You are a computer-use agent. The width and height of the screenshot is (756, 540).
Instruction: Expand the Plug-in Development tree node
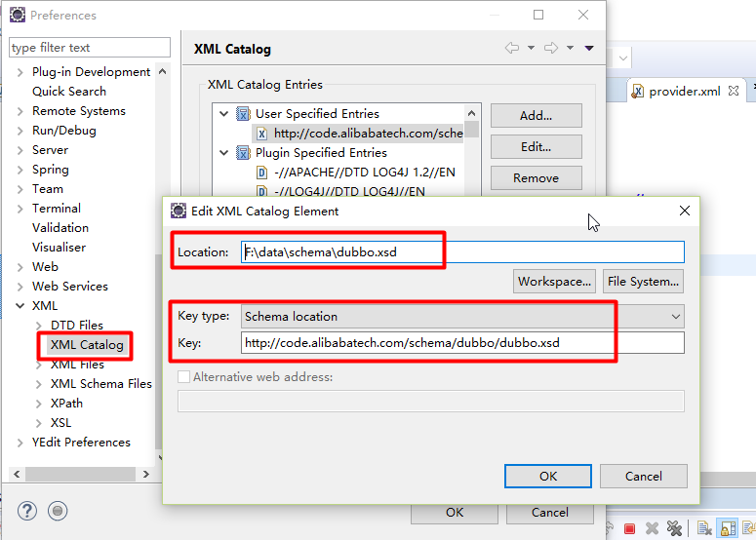20,72
